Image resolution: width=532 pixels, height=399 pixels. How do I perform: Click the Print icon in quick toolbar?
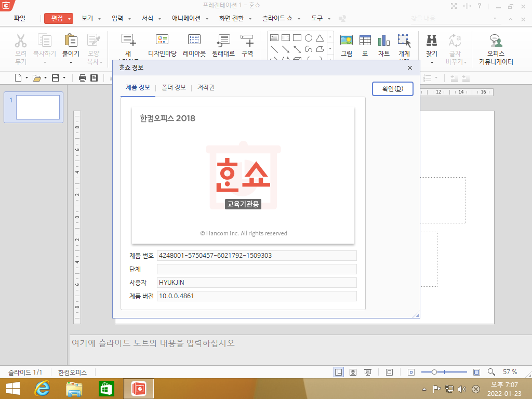click(83, 78)
